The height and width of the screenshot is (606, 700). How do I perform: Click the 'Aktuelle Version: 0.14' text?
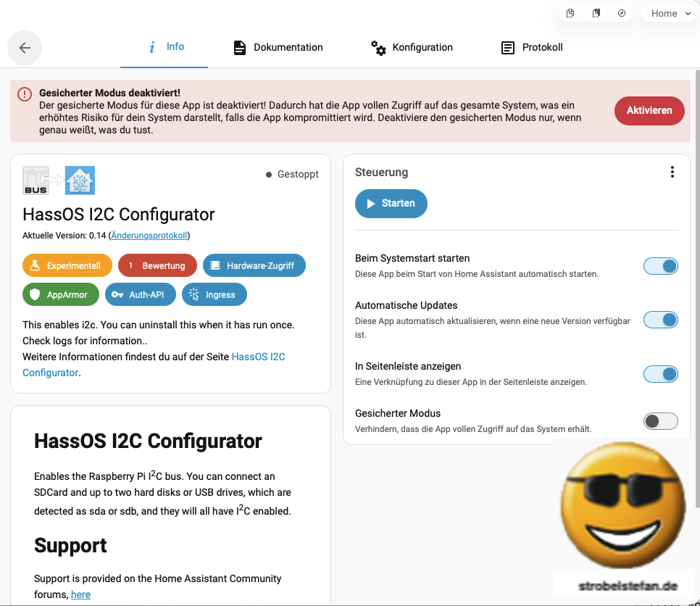coord(64,236)
